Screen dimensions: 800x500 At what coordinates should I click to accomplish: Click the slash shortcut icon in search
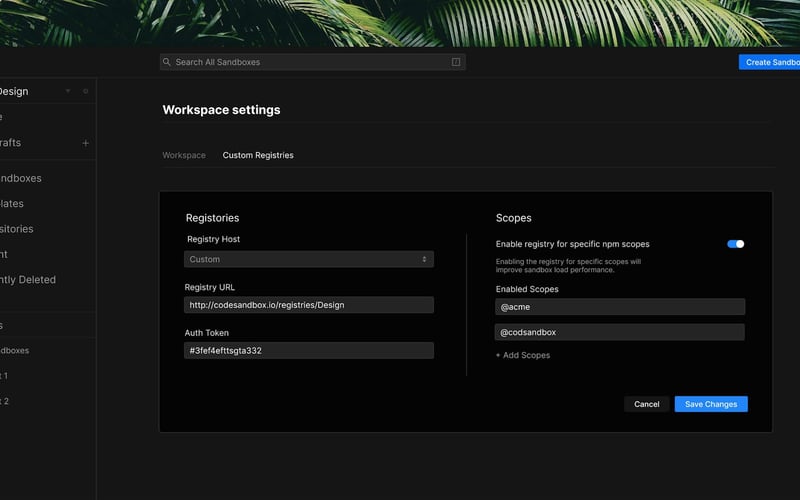[456, 62]
